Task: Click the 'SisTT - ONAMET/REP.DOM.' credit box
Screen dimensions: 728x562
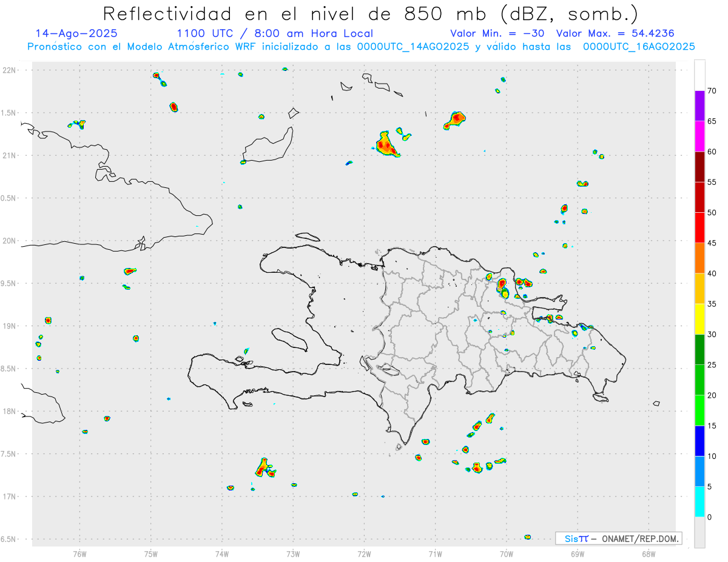Action: [x=618, y=538]
